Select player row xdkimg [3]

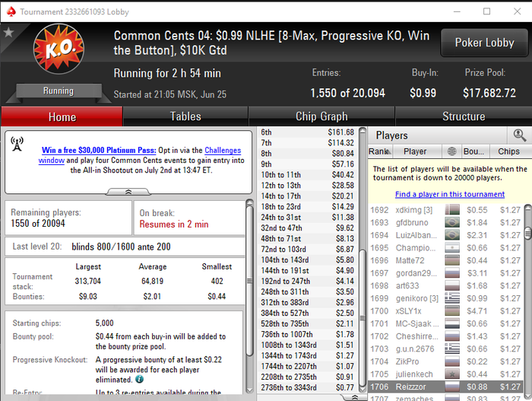[445, 210]
